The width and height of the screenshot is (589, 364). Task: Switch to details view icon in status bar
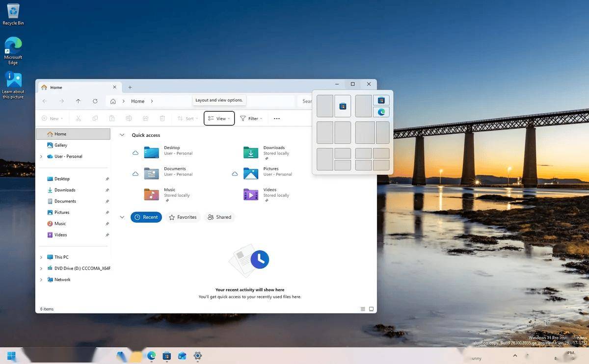363,309
